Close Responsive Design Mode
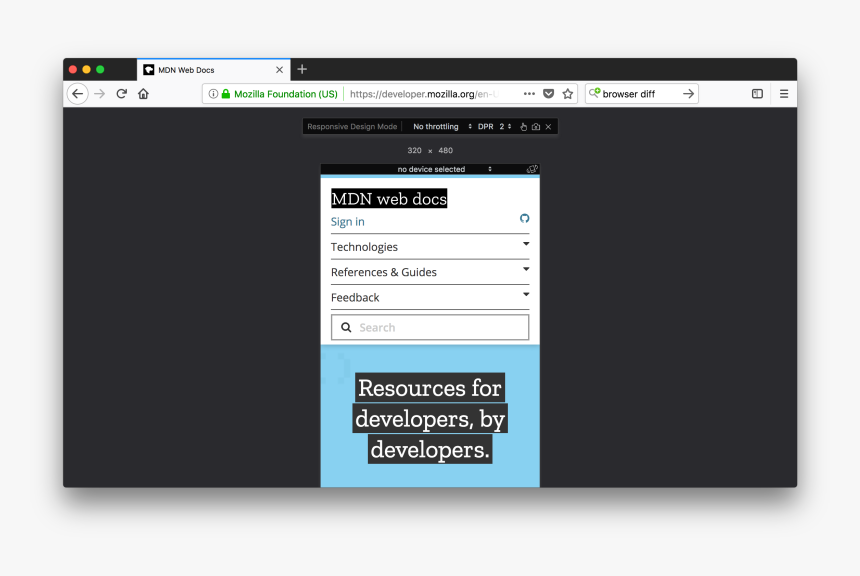Screen dimensions: 860x576 click(x=548, y=127)
